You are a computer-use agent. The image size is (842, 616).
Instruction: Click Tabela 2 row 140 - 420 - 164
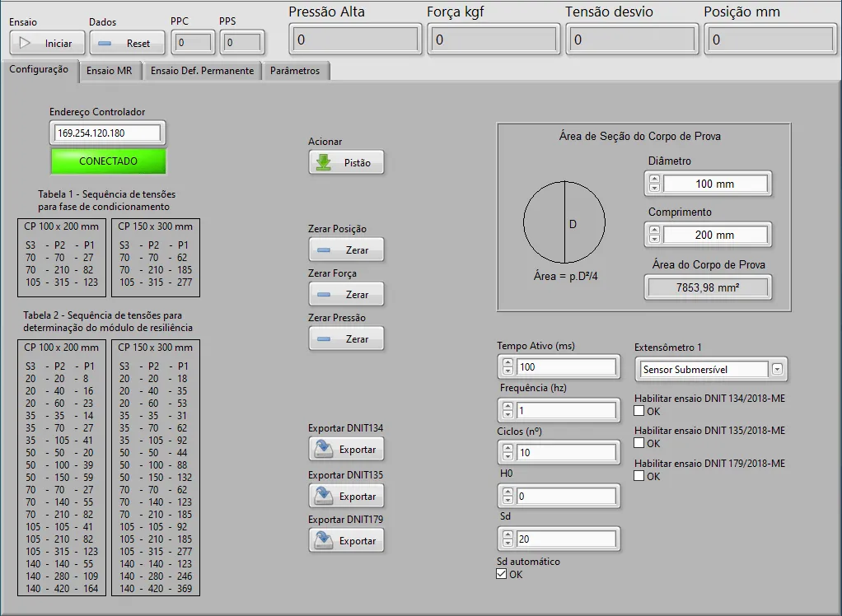62,589
